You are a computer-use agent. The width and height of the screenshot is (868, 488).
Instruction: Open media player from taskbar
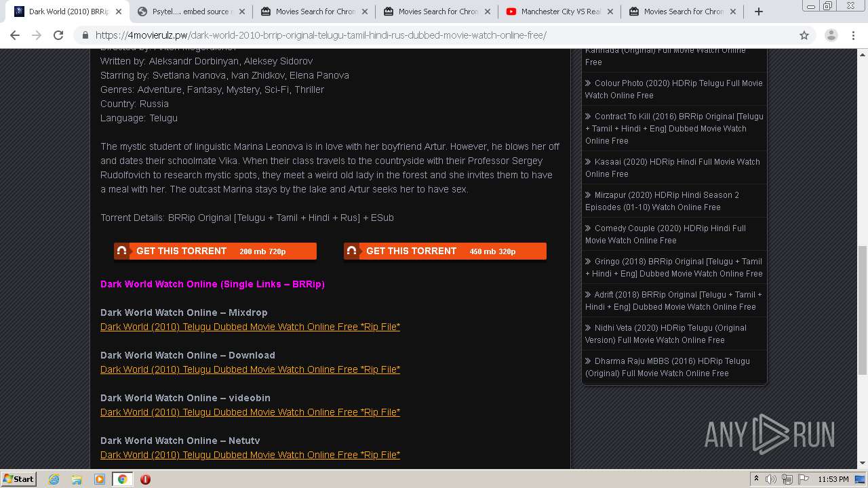[x=100, y=479]
